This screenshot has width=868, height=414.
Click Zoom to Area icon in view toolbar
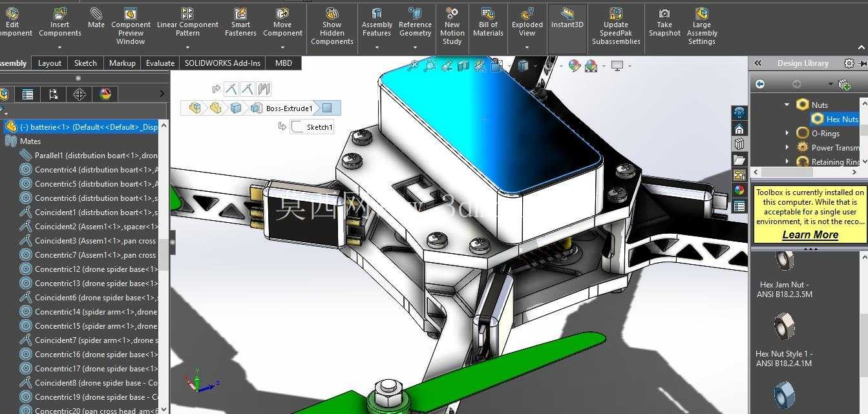coord(430,65)
